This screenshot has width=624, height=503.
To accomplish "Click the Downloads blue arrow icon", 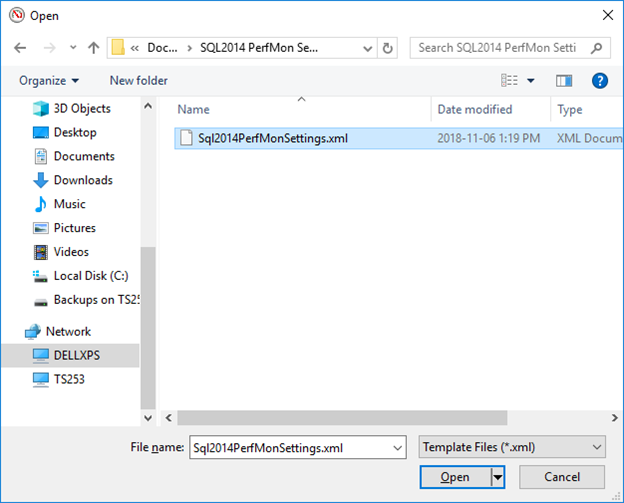I will pyautogui.click(x=41, y=180).
